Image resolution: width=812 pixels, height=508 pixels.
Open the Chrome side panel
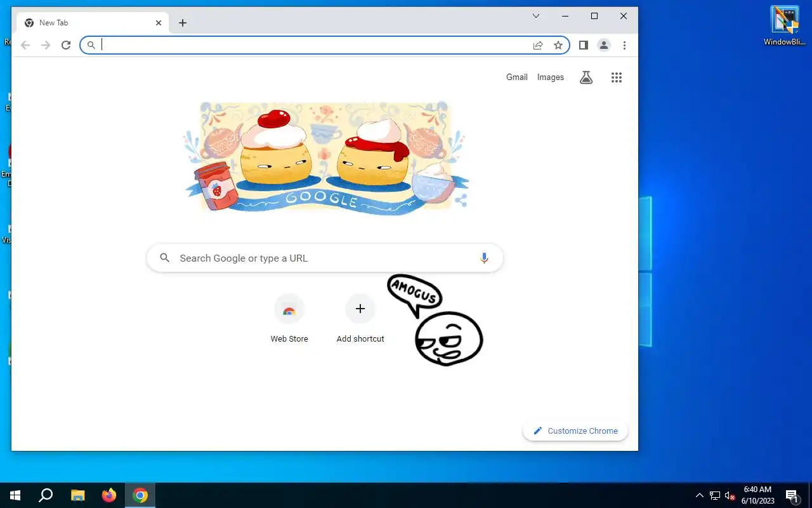(x=584, y=45)
